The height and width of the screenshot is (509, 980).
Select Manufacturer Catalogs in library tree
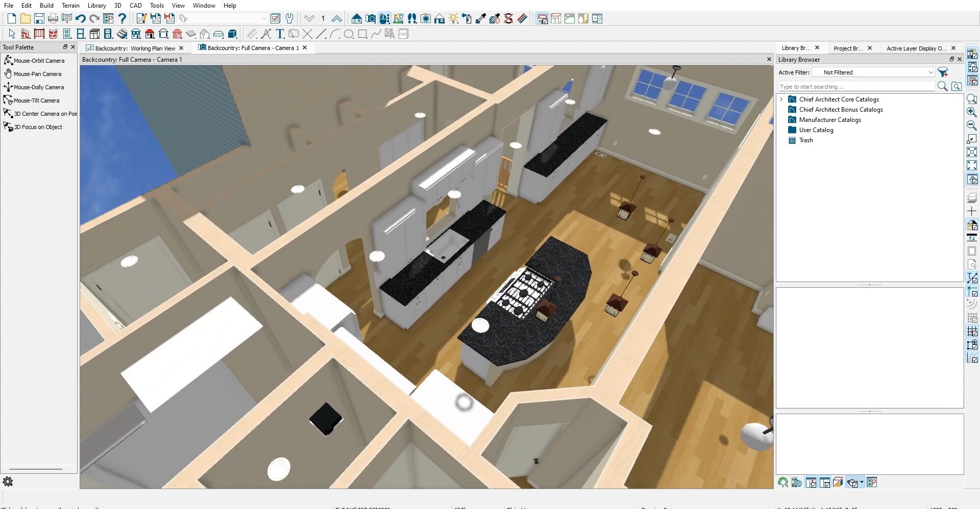click(x=829, y=120)
